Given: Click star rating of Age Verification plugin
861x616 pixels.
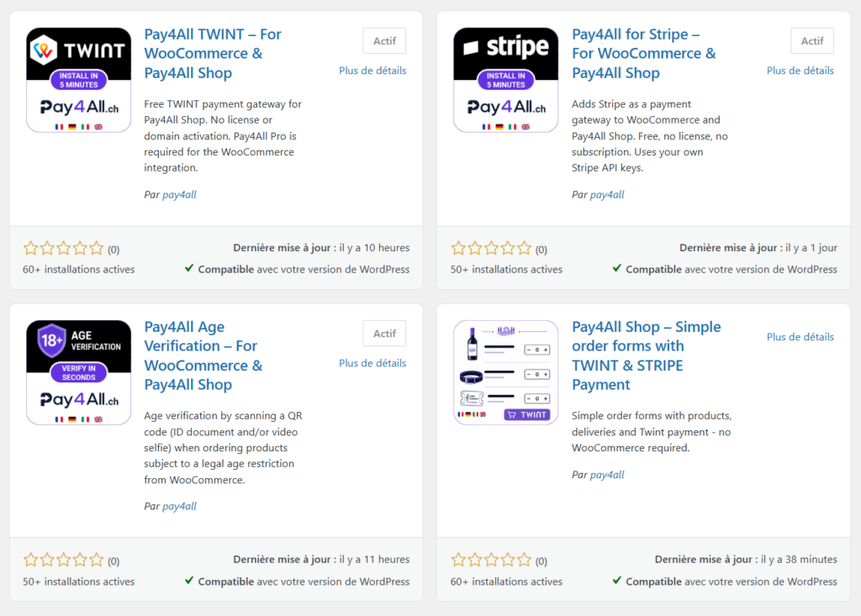Looking at the screenshot, I should coord(64,560).
